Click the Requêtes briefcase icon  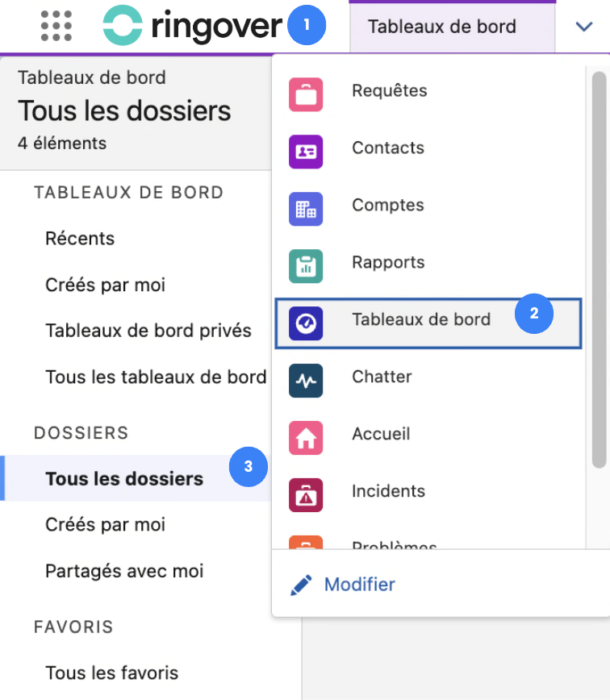click(306, 94)
